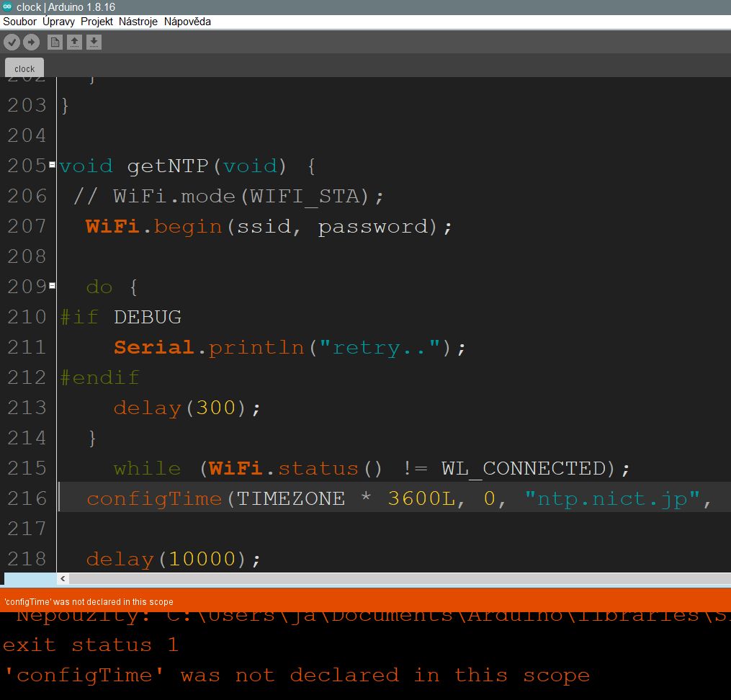Click the Upload arrow toolbar icon
Image resolution: width=731 pixels, height=700 pixels.
pyautogui.click(x=30, y=42)
